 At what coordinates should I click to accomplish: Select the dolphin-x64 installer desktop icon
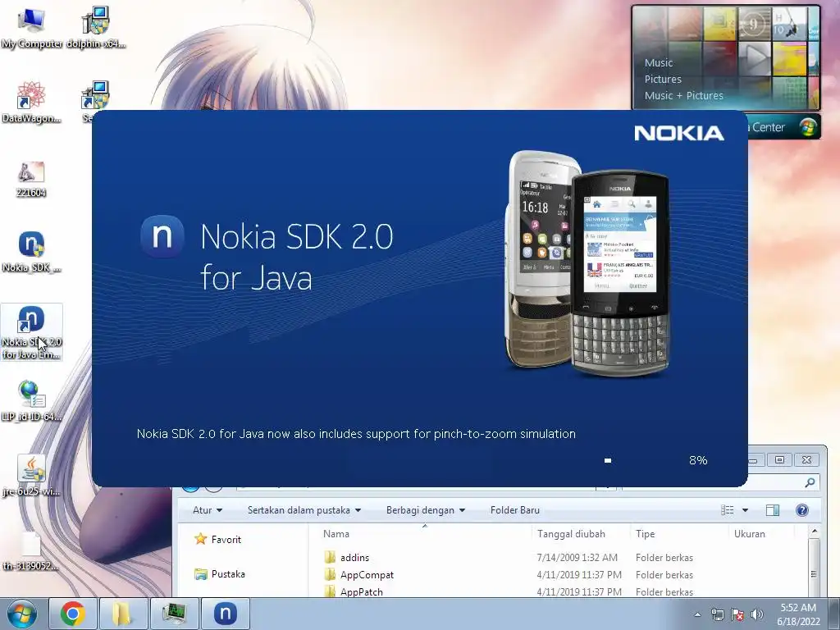click(x=96, y=30)
